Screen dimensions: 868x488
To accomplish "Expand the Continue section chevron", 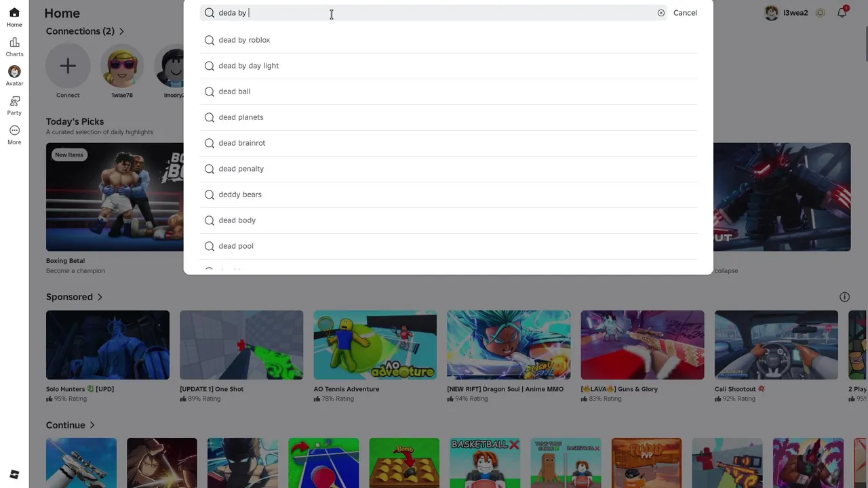I will [92, 425].
